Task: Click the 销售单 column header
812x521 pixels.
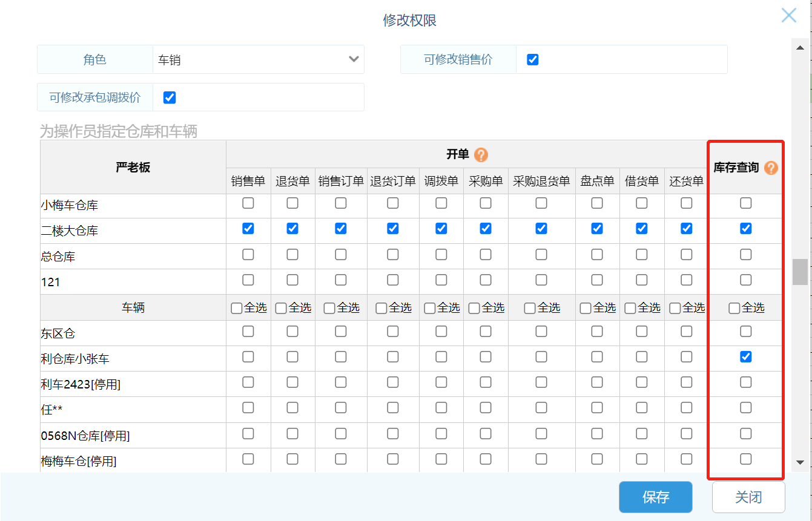Action: tap(248, 181)
